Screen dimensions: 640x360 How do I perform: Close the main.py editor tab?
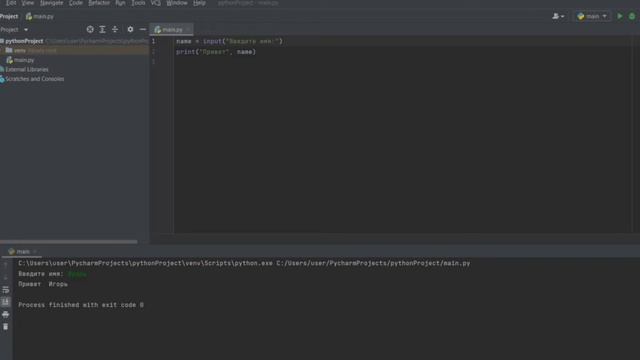pos(188,29)
